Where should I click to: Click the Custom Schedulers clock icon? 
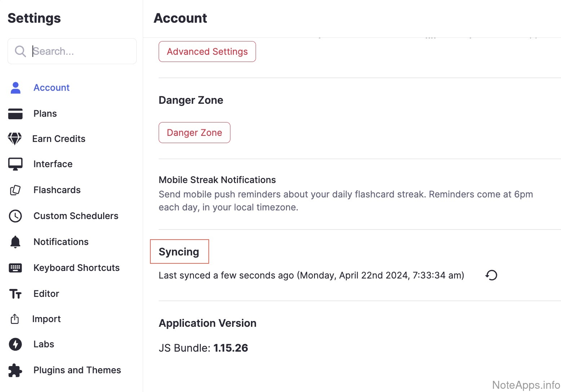pos(15,216)
